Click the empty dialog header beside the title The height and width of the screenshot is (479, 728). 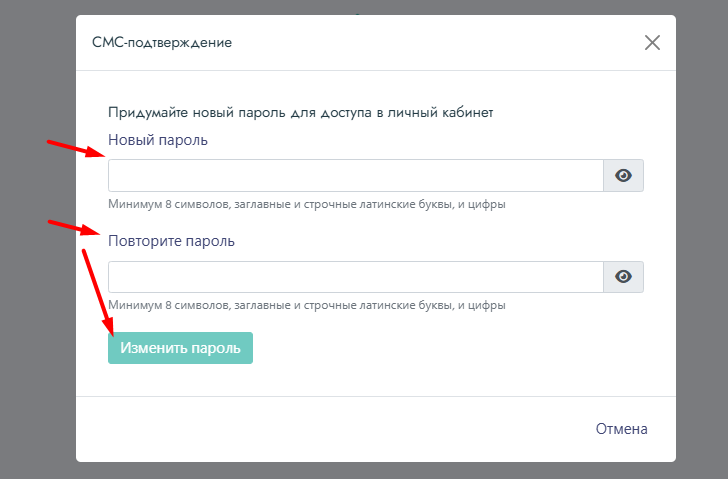pyautogui.click(x=436, y=43)
